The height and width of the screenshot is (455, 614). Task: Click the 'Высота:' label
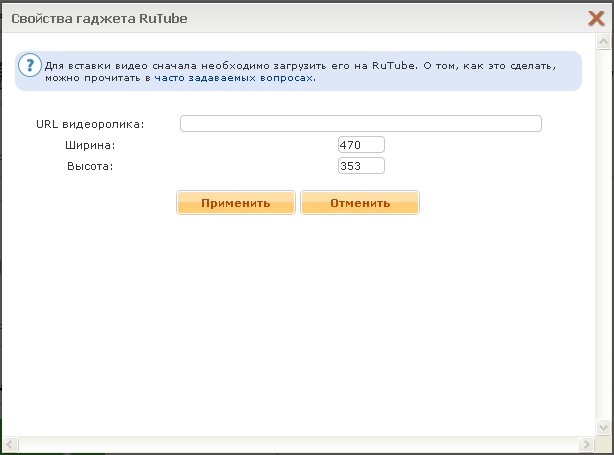coord(90,166)
